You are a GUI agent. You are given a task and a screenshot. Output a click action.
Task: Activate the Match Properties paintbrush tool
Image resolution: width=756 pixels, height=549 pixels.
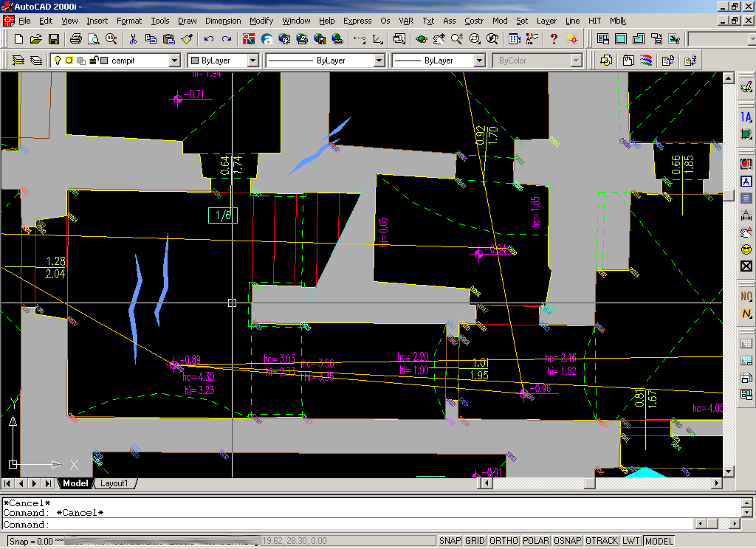click(x=187, y=39)
